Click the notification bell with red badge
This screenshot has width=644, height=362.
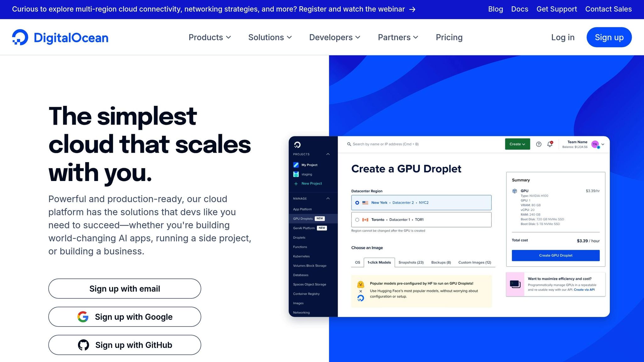point(550,144)
